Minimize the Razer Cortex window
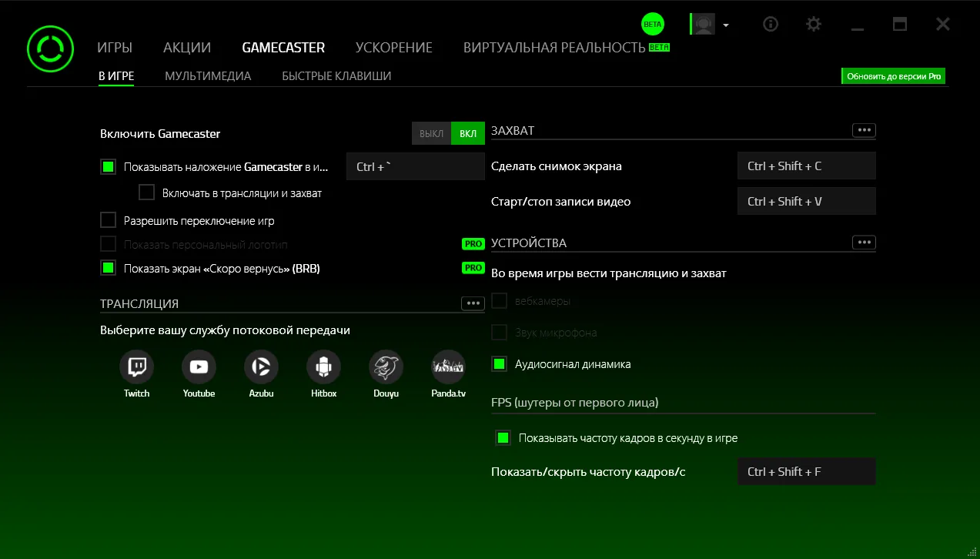 [858, 28]
